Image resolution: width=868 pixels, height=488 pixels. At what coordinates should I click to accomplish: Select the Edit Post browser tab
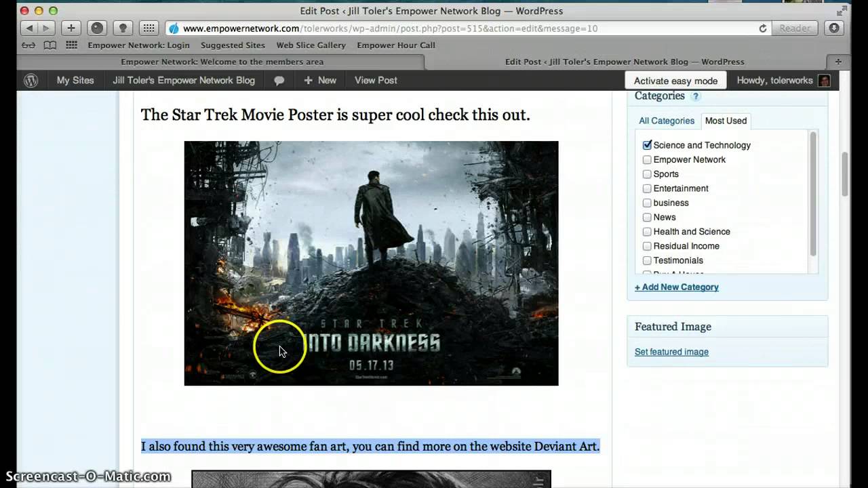pos(625,62)
